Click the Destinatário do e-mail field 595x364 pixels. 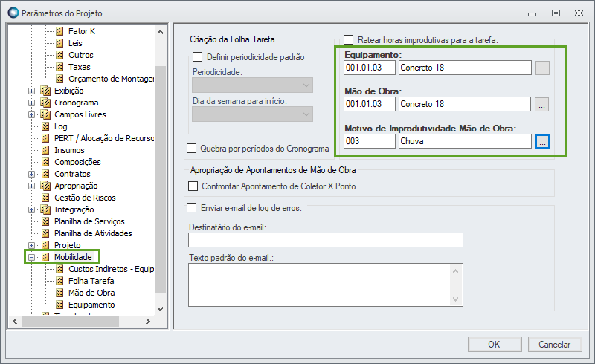click(326, 239)
